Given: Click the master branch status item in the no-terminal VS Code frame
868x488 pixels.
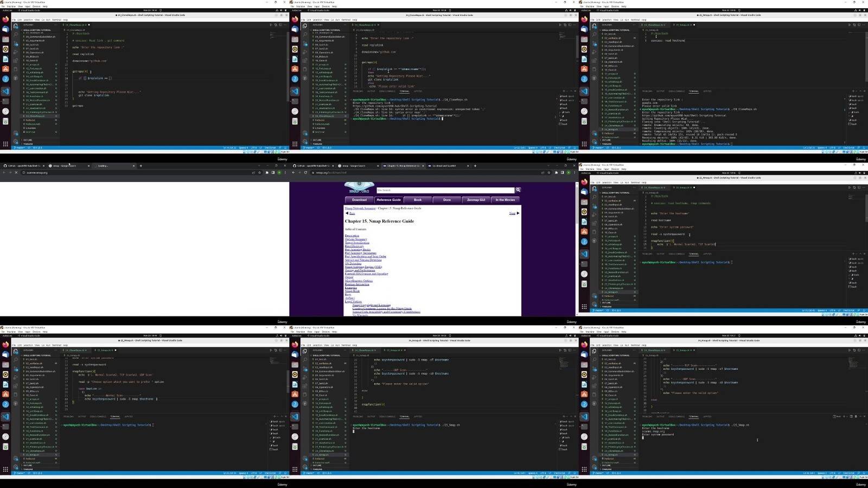Looking at the screenshot, I should (x=19, y=148).
